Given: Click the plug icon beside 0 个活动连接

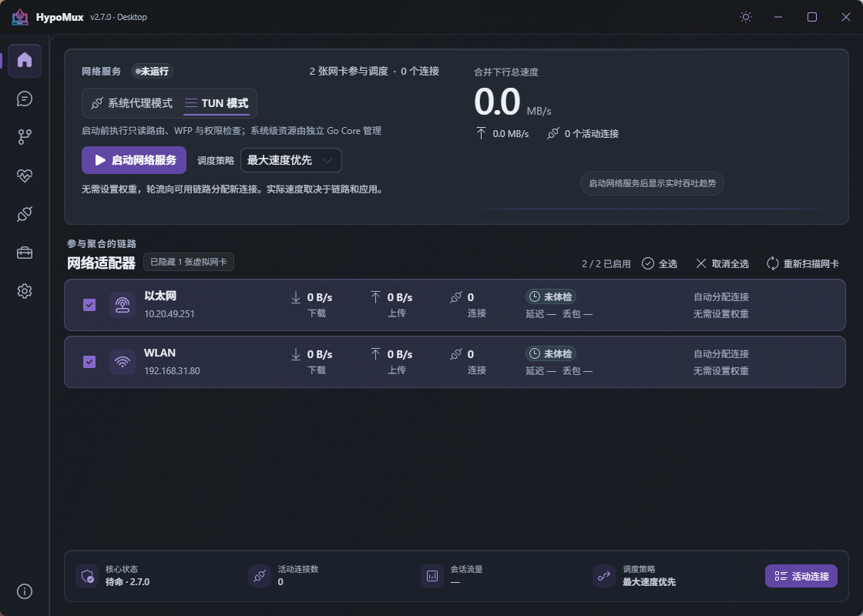Looking at the screenshot, I should 553,133.
